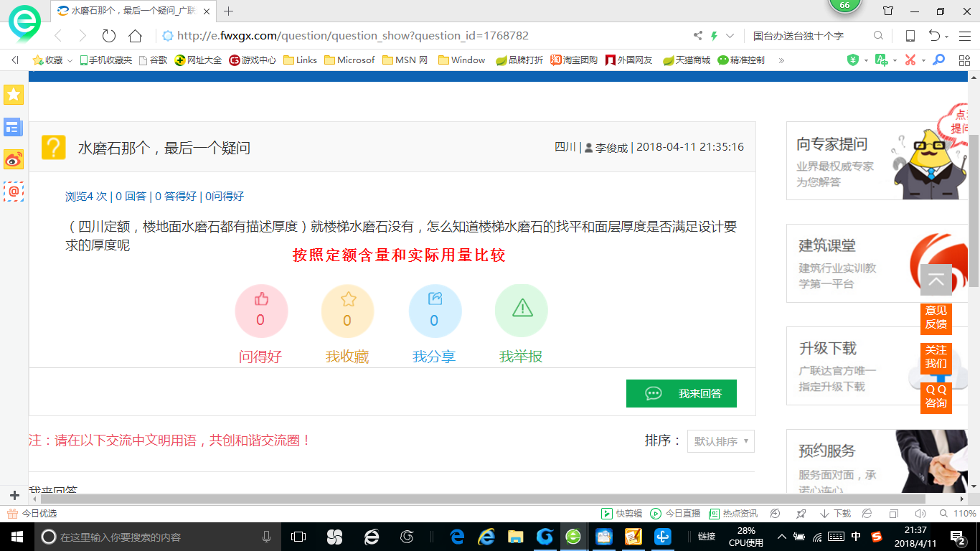Open the extensions grid icon
The width and height of the screenshot is (980, 551).
[x=964, y=60]
